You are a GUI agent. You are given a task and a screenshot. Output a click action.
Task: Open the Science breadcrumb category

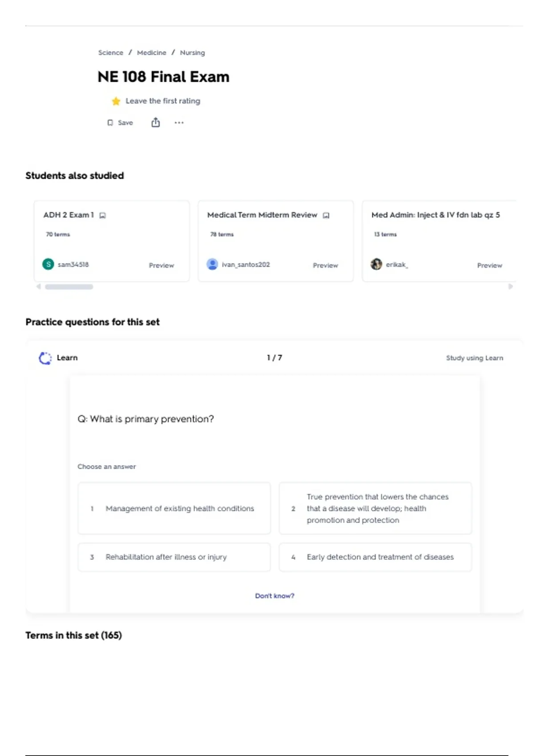point(111,52)
